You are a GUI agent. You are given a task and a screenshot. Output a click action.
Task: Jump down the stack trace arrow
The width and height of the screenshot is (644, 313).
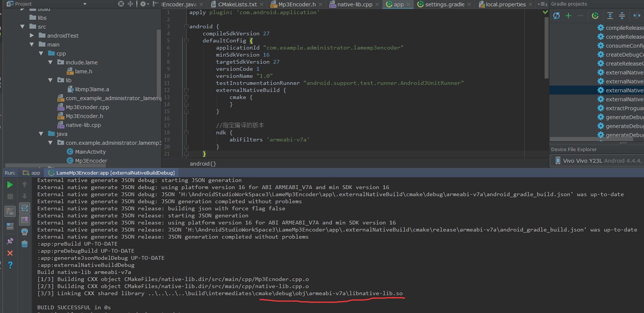click(x=25, y=196)
